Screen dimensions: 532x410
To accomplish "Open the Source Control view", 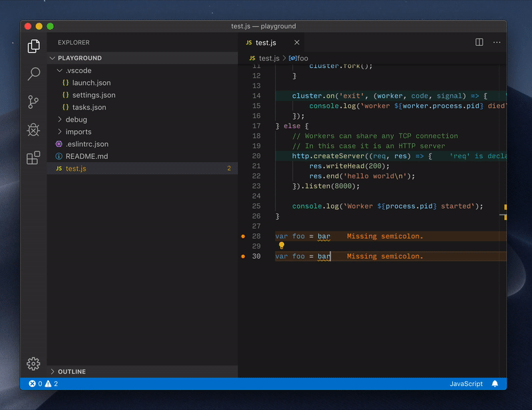I will coord(33,102).
